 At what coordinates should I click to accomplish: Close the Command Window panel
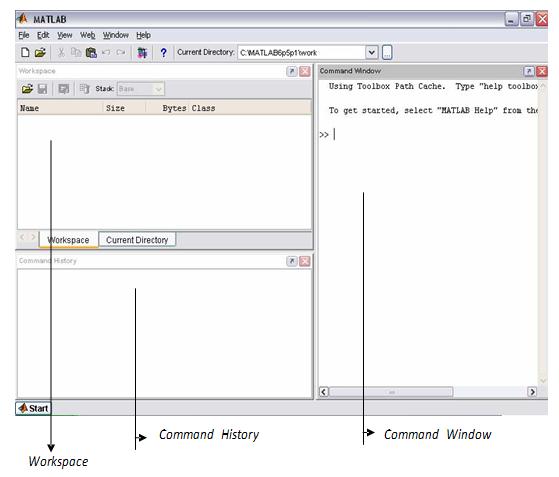tap(542, 71)
